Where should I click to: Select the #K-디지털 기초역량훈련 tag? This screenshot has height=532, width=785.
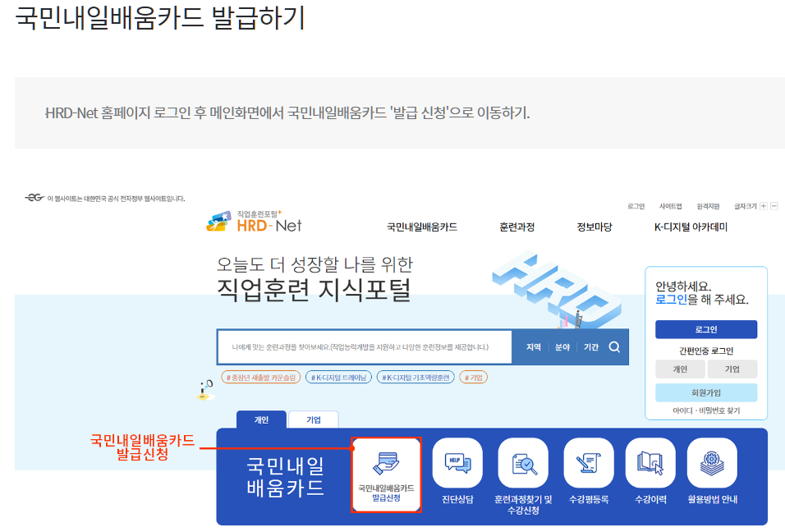pos(415,378)
